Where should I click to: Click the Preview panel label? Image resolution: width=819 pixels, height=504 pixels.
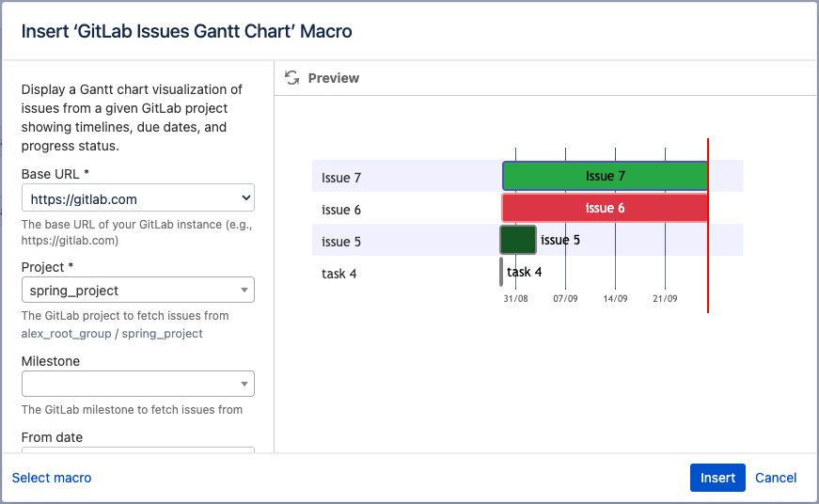334,78
